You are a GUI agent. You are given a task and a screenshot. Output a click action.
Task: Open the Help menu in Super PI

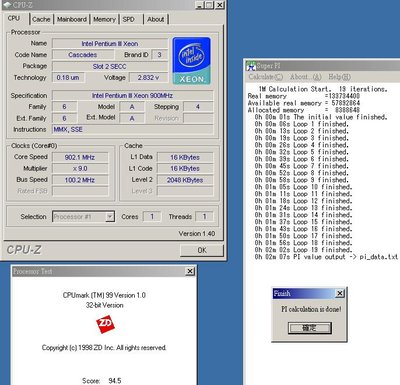339,77
